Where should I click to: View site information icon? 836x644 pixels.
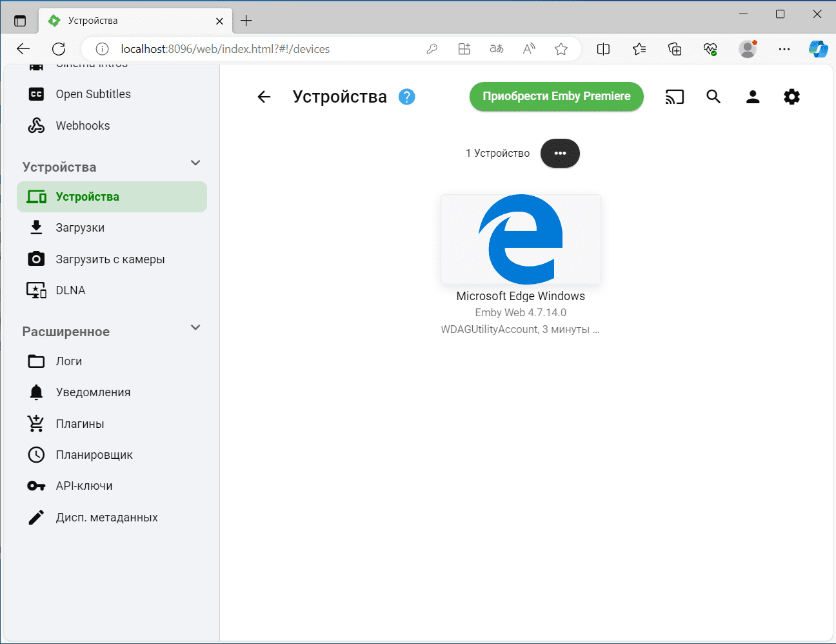(x=102, y=49)
